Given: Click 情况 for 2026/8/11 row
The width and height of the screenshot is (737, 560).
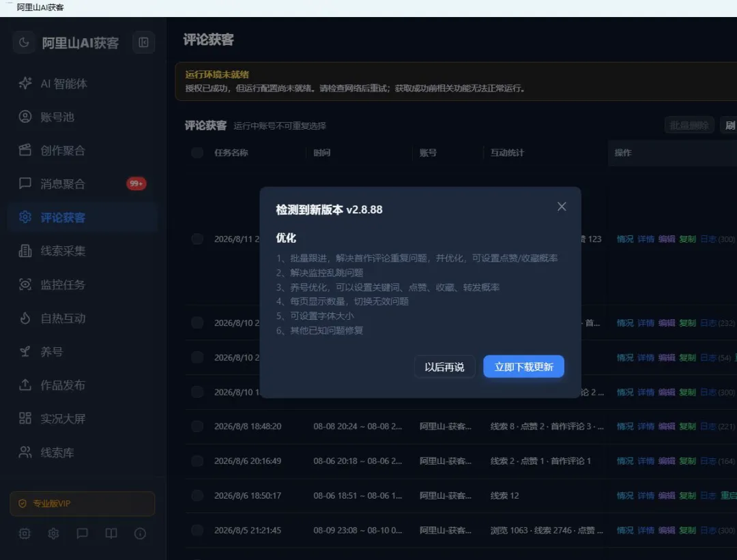Looking at the screenshot, I should coord(625,239).
